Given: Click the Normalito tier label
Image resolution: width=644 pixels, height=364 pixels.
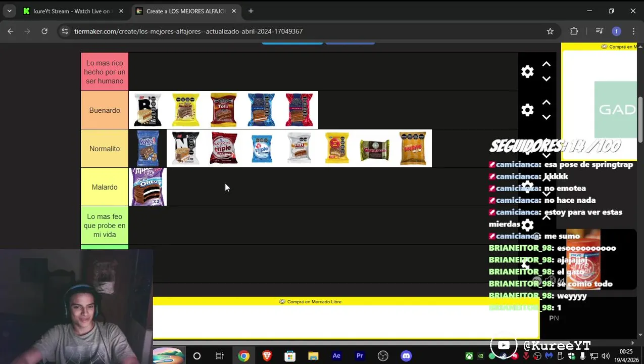Looking at the screenshot, I should coord(105,149).
